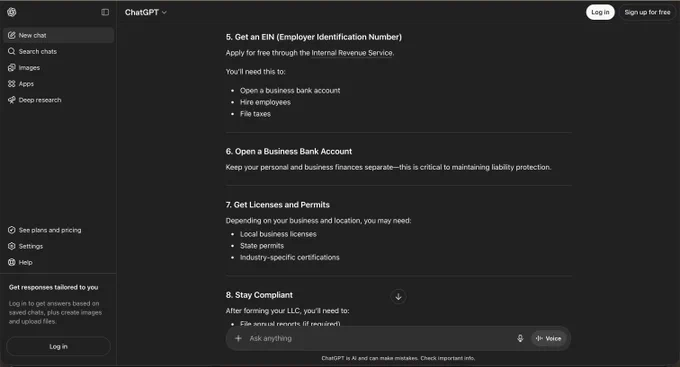The width and height of the screenshot is (680, 367).
Task: Follow the Internal Revenue Service link
Action: tap(352, 53)
